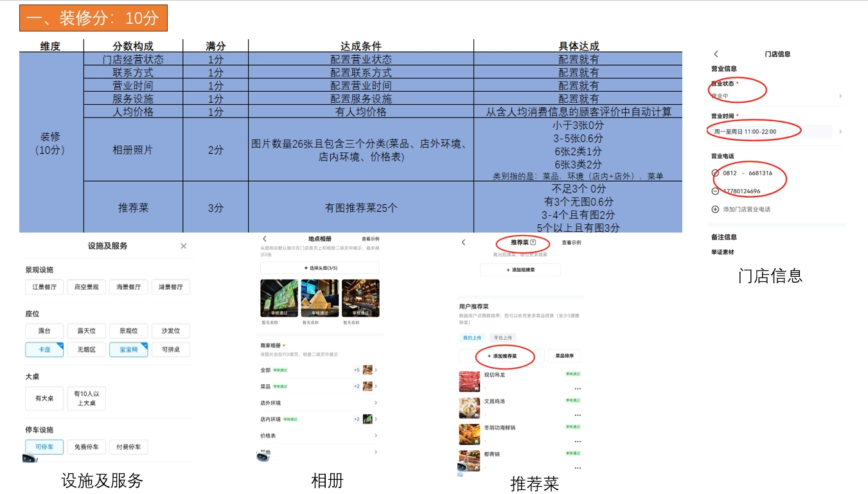Viewport: 868px width, 494px height.
Task: Click the 现切吊龙 dish photo
Action: (x=470, y=382)
